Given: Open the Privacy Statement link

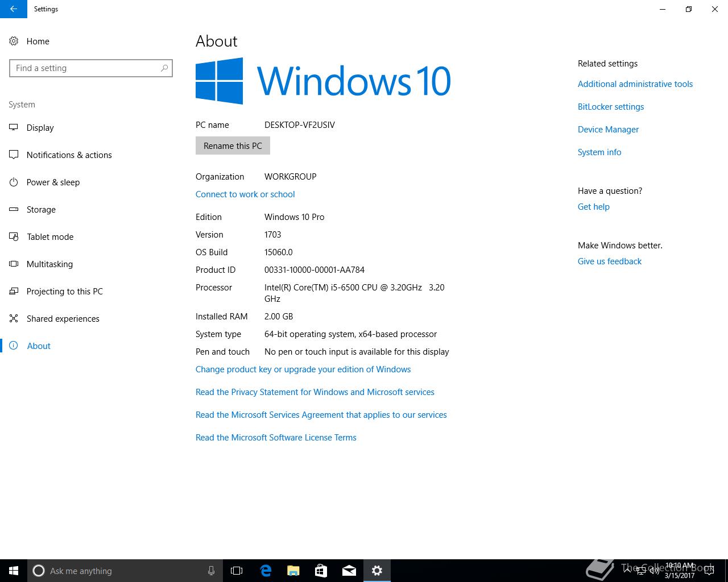Looking at the screenshot, I should pos(315,392).
